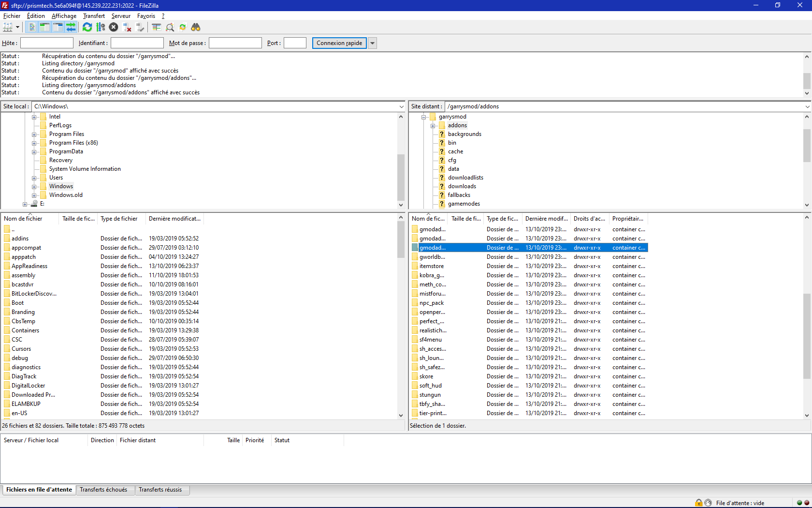812x508 pixels.
Task: Open the Site local path dropdown
Action: click(401, 106)
